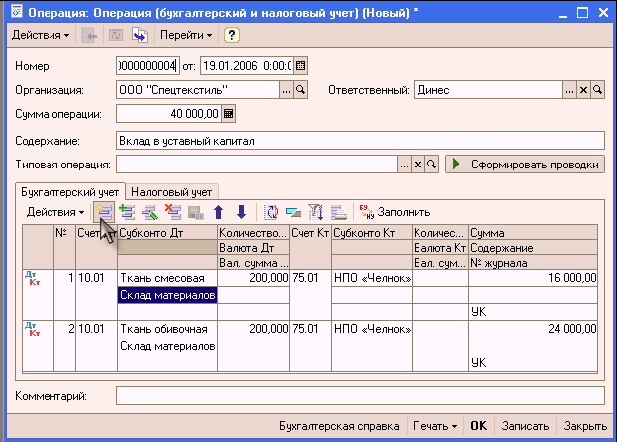This screenshot has width=617, height=442.
Task: Move row down with blue arrow
Action: pyautogui.click(x=240, y=212)
